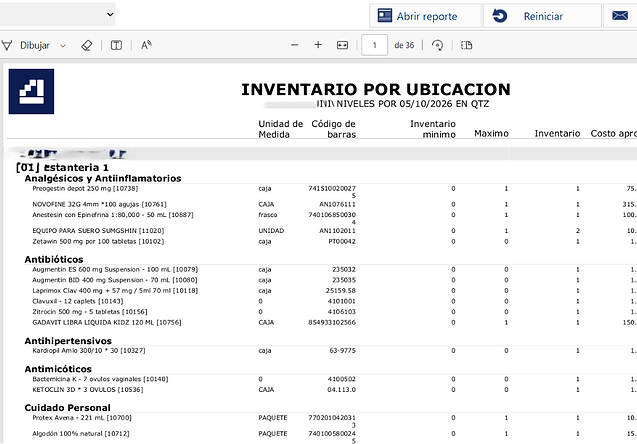
Task: Click the Maximo column header
Action: pyautogui.click(x=491, y=134)
